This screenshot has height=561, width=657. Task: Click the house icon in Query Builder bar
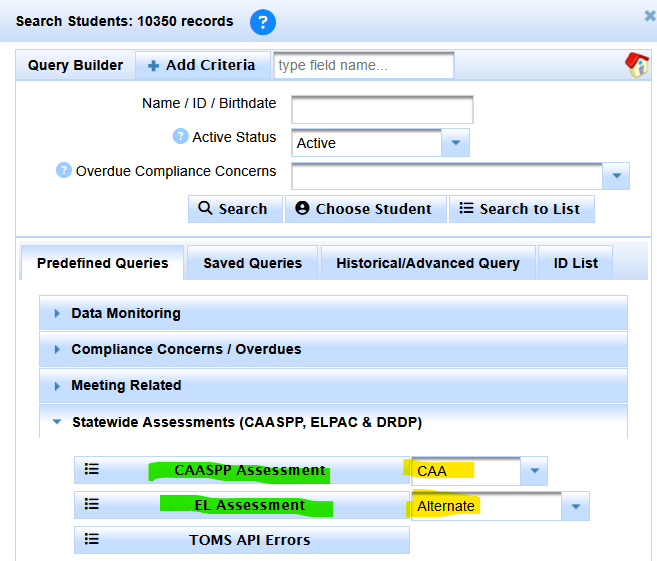coord(636,66)
